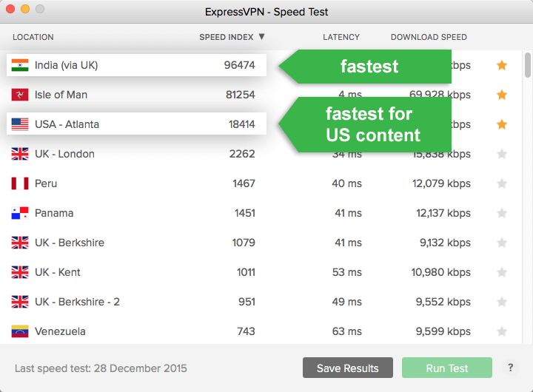Click Run Test button

pos(447,368)
